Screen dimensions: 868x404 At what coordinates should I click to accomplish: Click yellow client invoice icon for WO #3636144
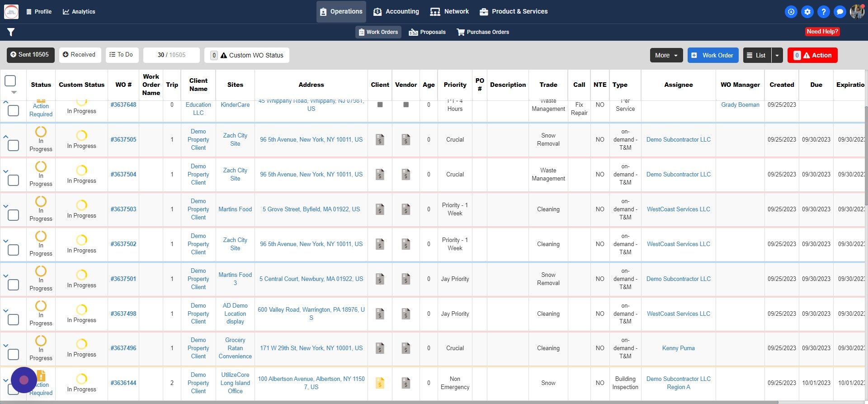tap(380, 383)
